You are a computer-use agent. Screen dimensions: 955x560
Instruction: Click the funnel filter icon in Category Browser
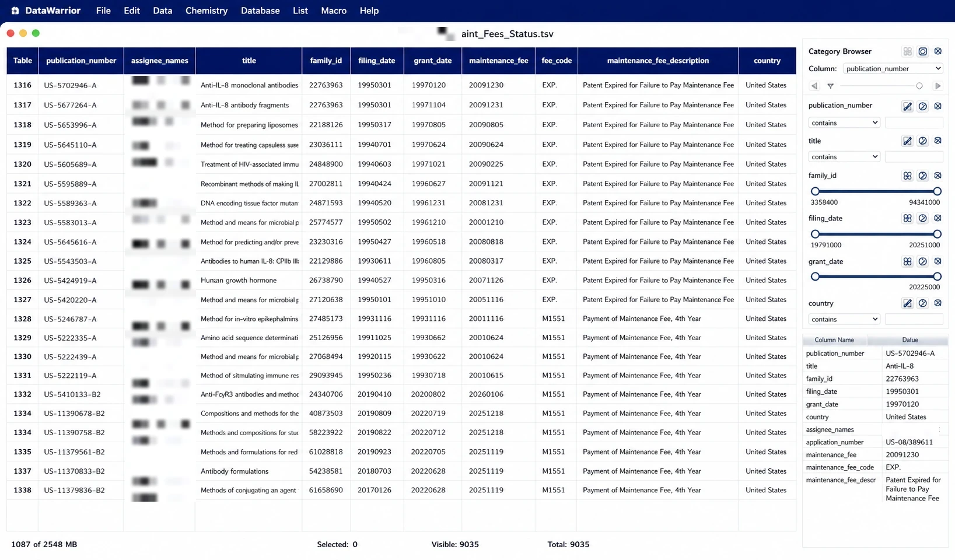830,86
